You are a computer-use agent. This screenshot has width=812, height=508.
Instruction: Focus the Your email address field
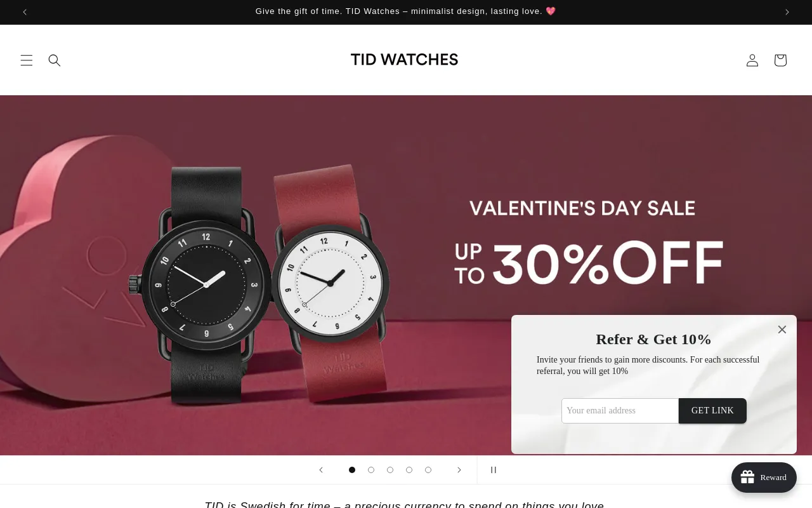coord(620,411)
